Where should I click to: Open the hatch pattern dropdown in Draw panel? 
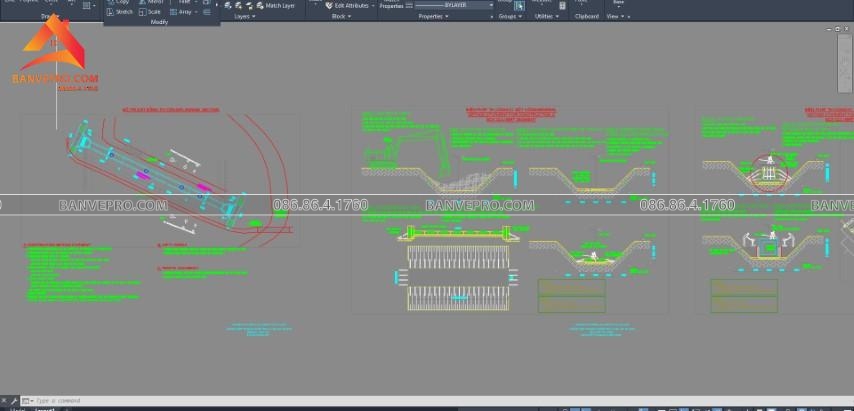(x=94, y=5)
